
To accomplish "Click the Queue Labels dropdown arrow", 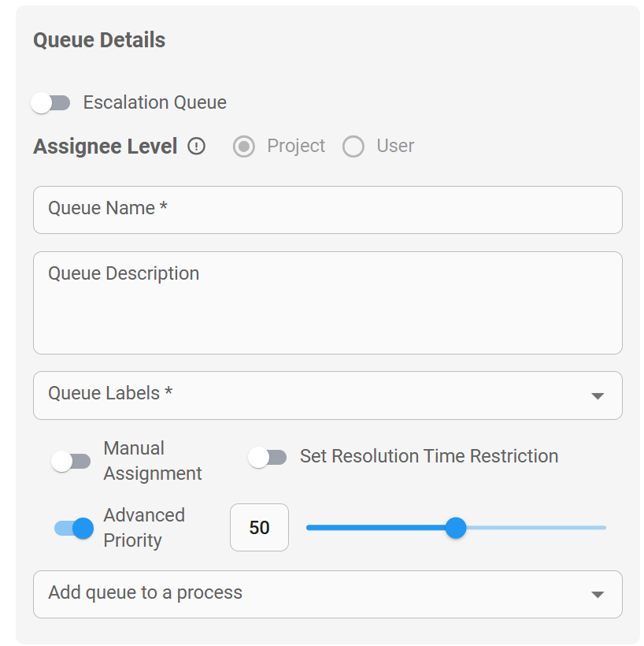I will pos(598,395).
